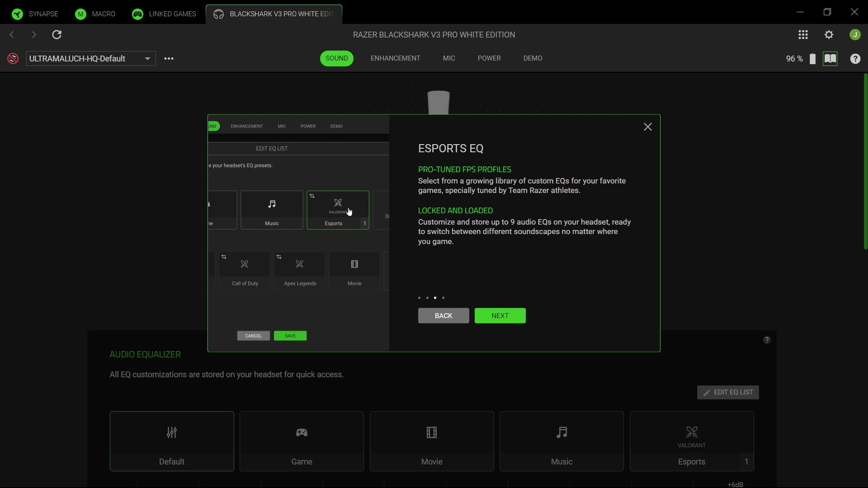Open the settings gear
This screenshot has height=488, width=868.
click(x=829, y=35)
